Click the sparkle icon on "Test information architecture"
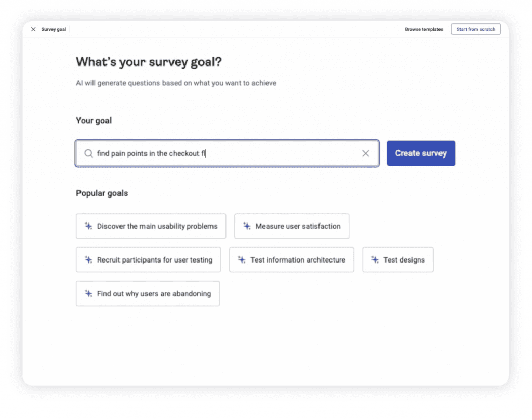Screen dimensions: 532x420 coord(241,259)
